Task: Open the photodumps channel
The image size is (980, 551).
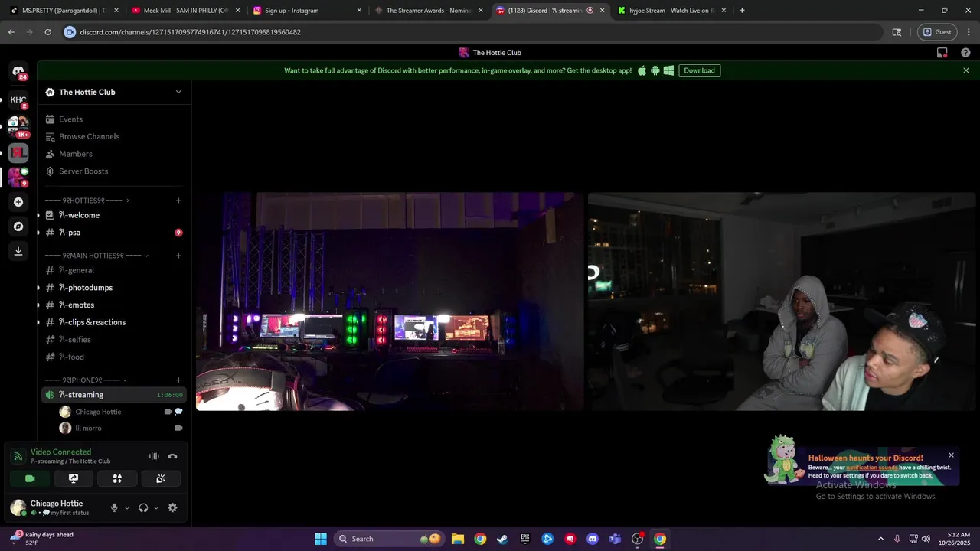Action: (113, 288)
